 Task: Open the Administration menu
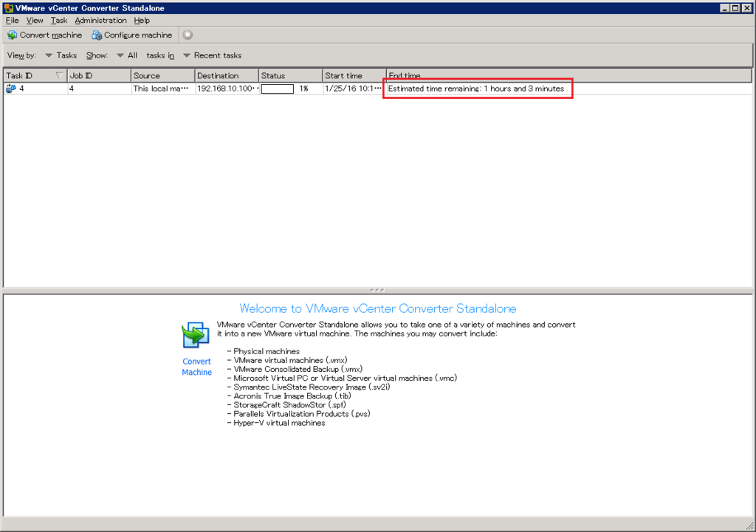100,20
